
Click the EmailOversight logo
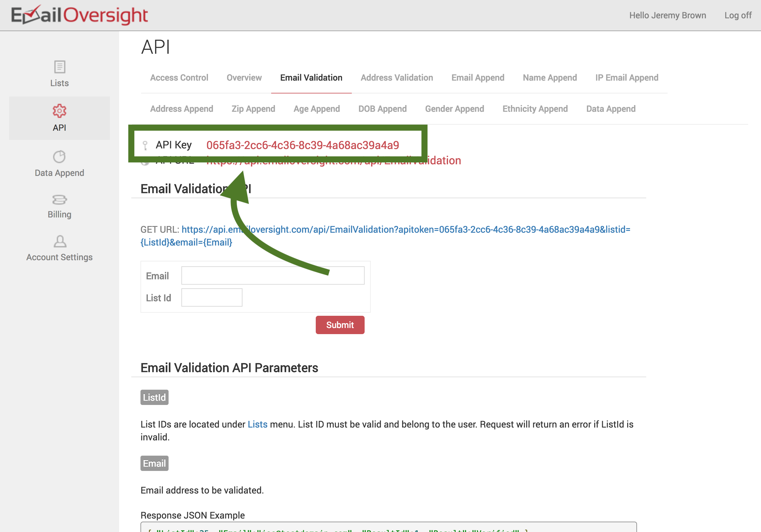[x=79, y=15]
